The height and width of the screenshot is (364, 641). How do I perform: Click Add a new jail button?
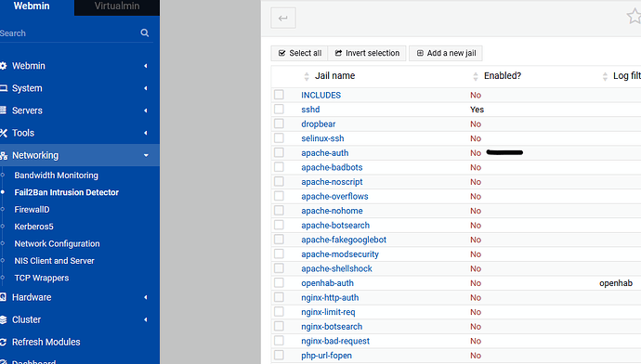(x=446, y=53)
